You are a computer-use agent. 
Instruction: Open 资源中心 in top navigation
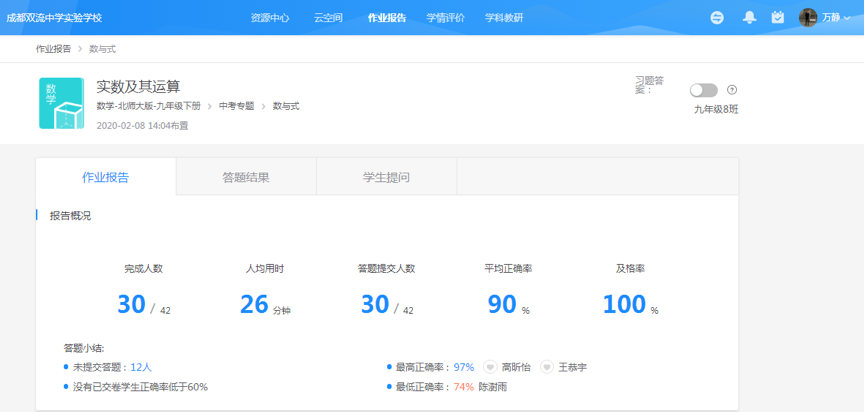click(269, 18)
